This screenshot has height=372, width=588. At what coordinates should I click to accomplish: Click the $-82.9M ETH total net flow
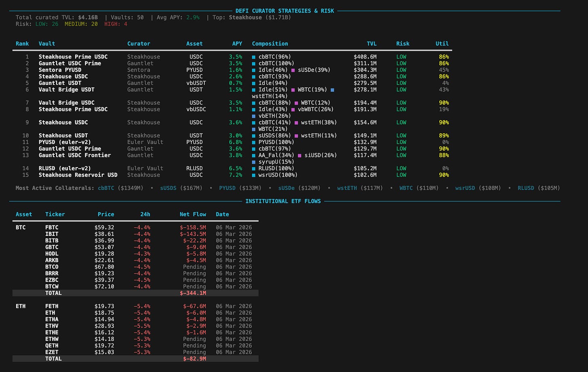click(x=194, y=359)
